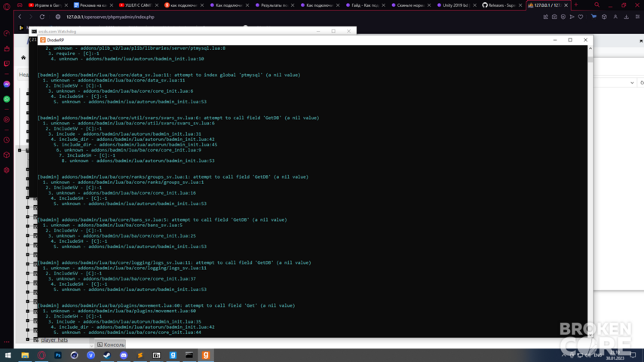Screen dimensions: 644x362
Task: Open Player icon in Opera sidebar
Action: (x=7, y=120)
